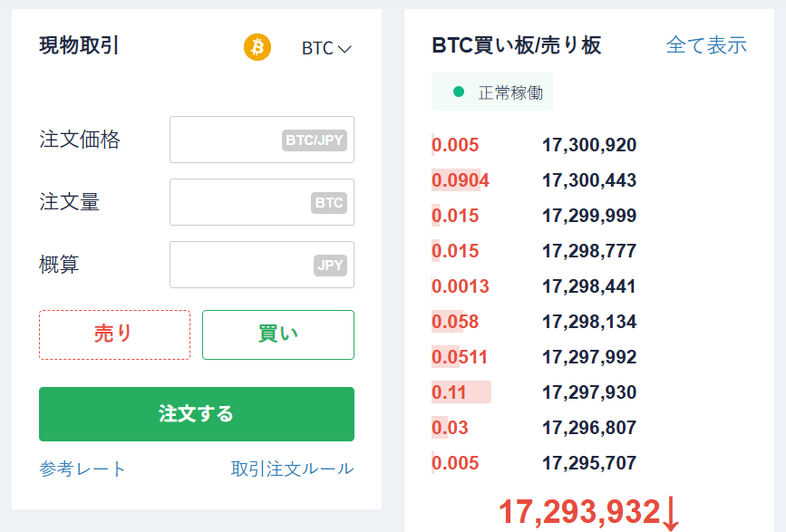Open the 参考レート link

(x=82, y=469)
